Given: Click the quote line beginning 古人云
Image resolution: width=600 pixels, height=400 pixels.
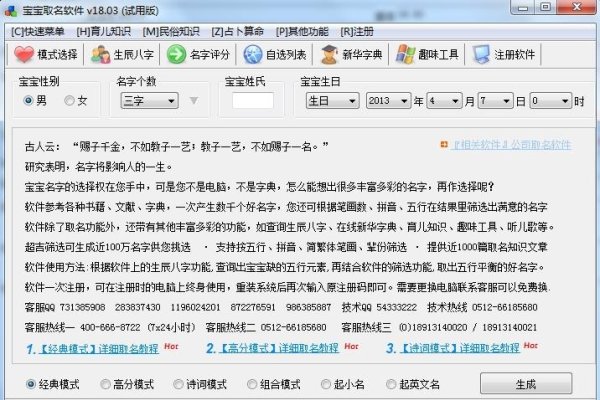Looking at the screenshot, I should (x=176, y=147).
